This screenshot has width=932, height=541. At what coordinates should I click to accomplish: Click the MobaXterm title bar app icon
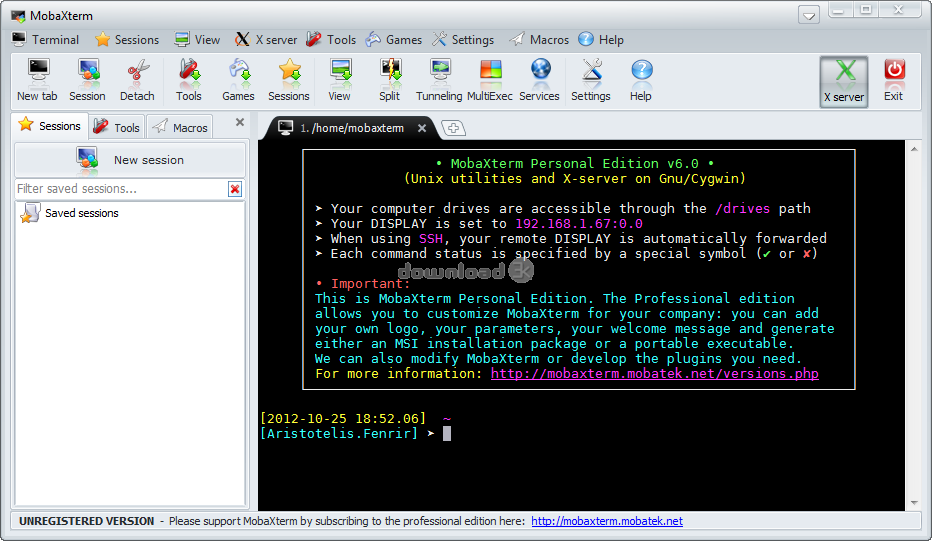(x=18, y=16)
